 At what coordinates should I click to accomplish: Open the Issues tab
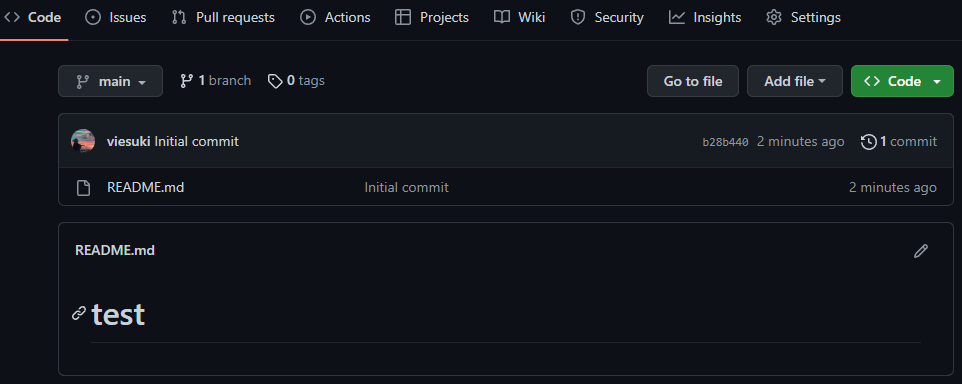coord(115,17)
